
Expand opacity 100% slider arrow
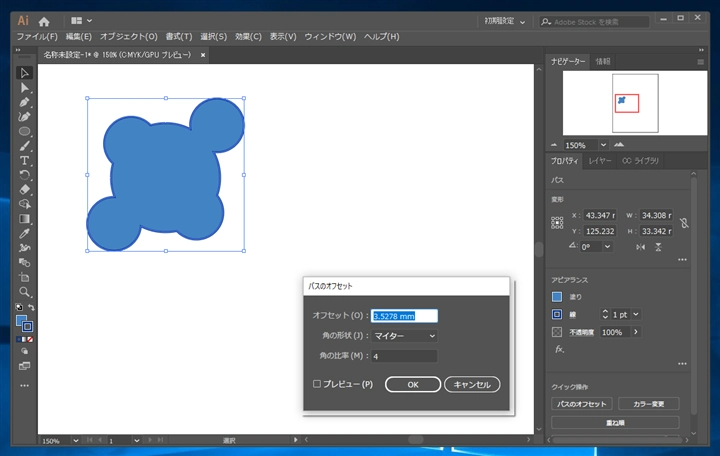(x=636, y=332)
